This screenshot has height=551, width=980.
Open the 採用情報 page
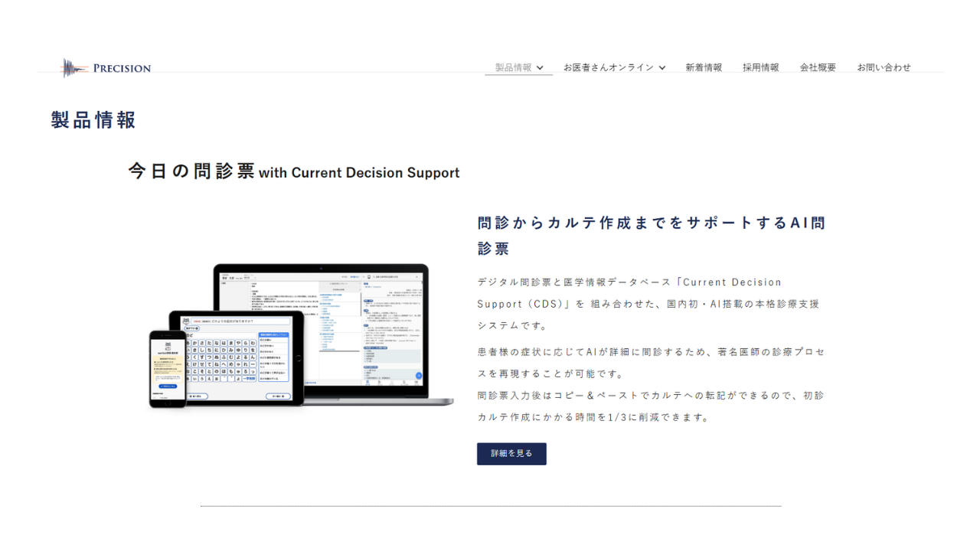(x=761, y=67)
